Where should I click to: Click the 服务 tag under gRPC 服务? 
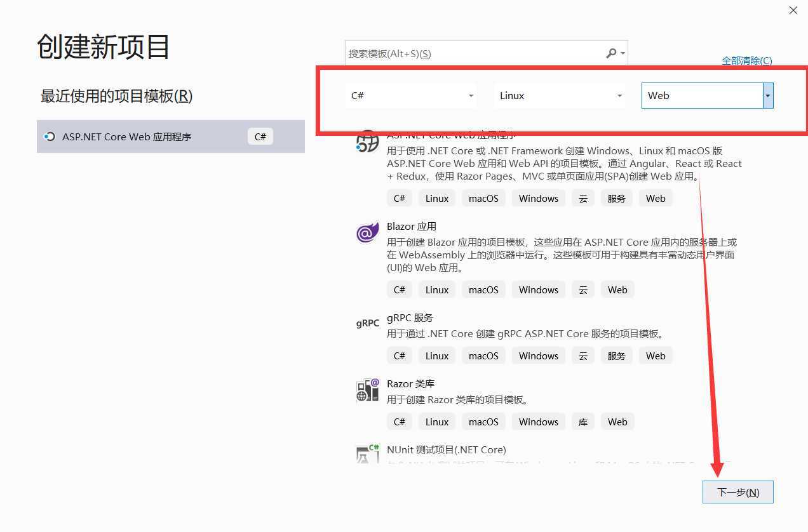617,356
